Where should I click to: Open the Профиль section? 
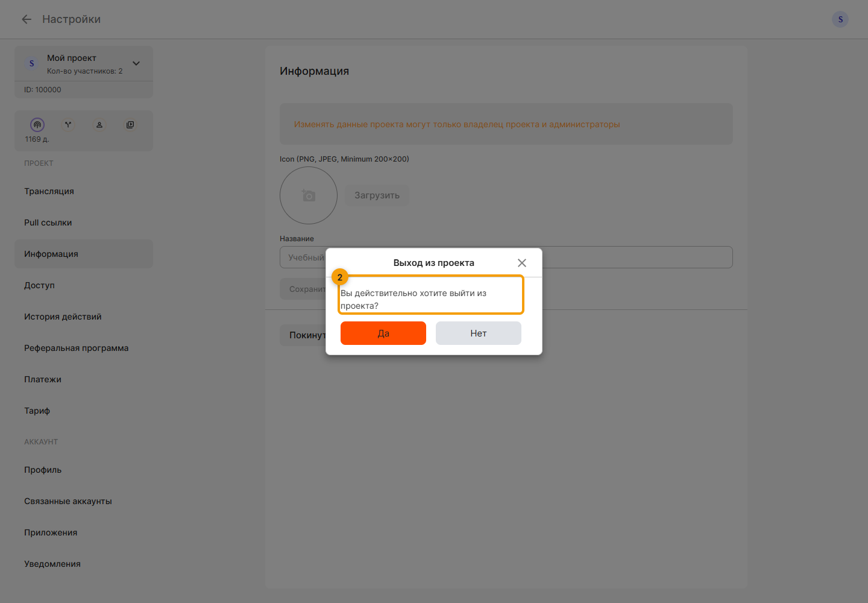point(84,470)
